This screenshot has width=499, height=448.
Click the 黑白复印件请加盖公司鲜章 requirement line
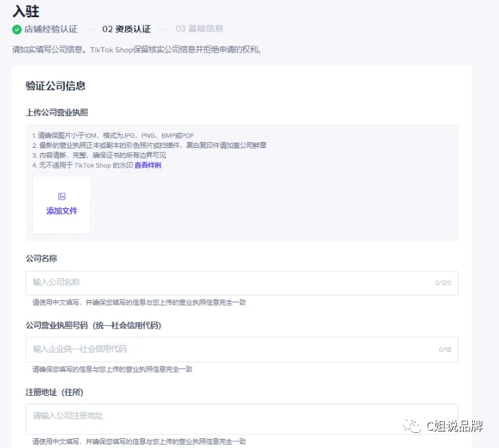[x=149, y=146]
